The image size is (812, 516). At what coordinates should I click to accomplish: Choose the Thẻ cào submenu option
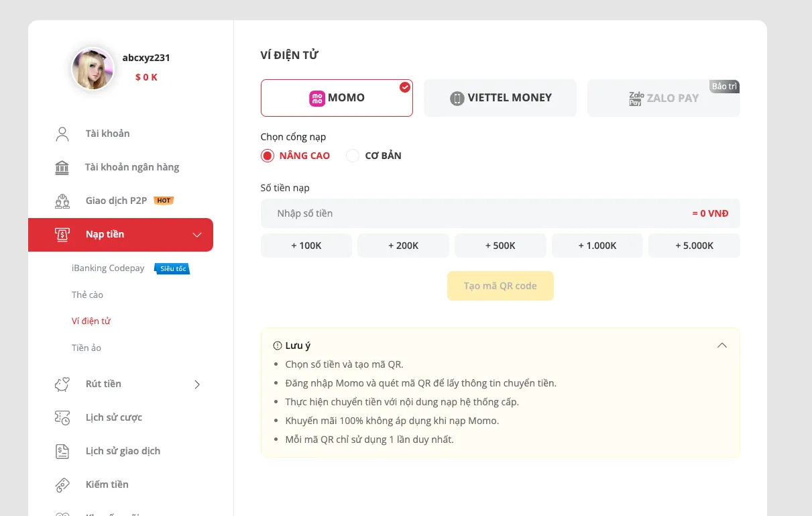87,295
